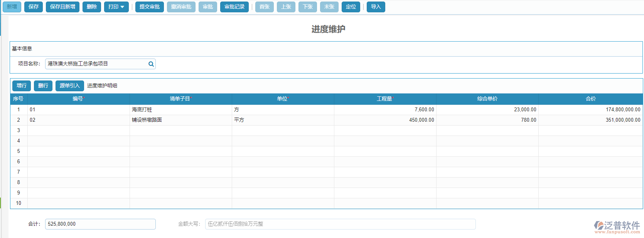
Task: Add a row with 增行
Action: (22, 85)
